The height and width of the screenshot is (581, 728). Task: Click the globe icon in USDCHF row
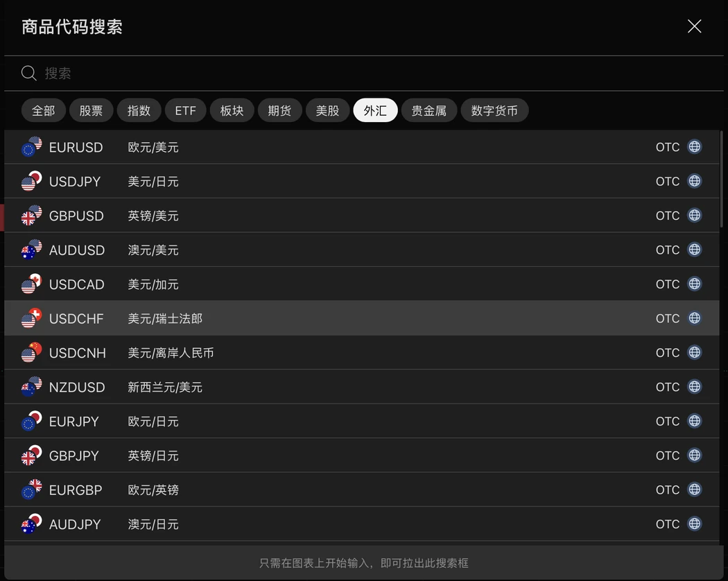(x=695, y=318)
